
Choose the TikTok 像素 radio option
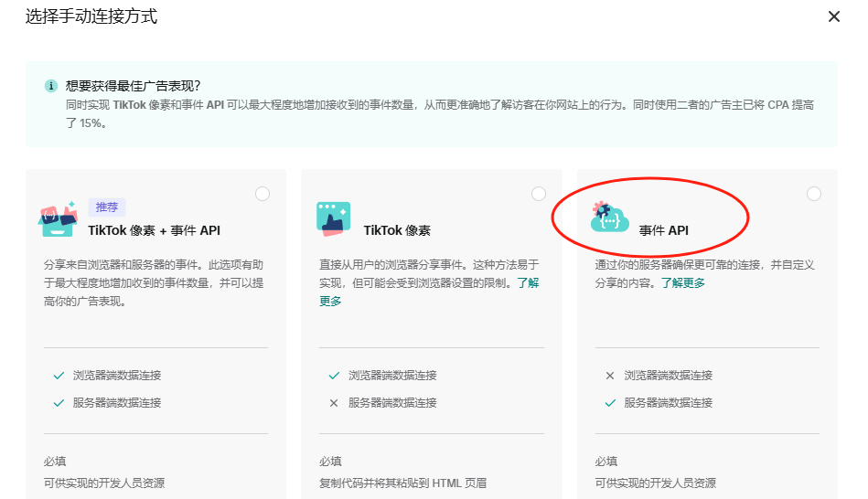click(x=539, y=194)
